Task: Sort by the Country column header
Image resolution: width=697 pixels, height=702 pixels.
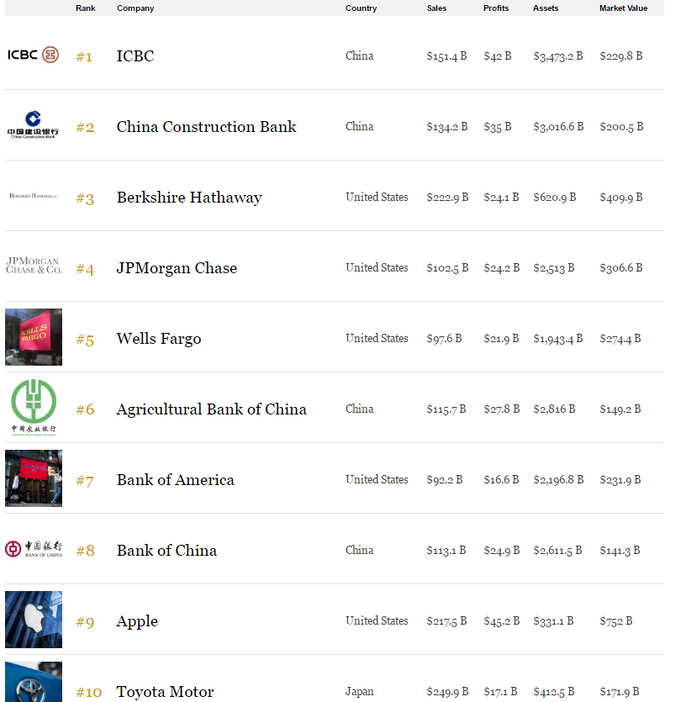Action: [361, 8]
